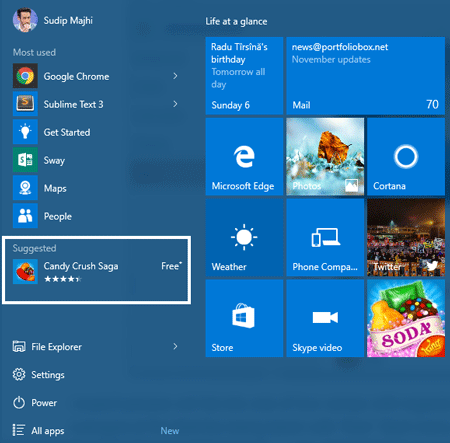The height and width of the screenshot is (443, 450).
Task: Open the Candy Crush Soda tile
Action: click(x=406, y=318)
